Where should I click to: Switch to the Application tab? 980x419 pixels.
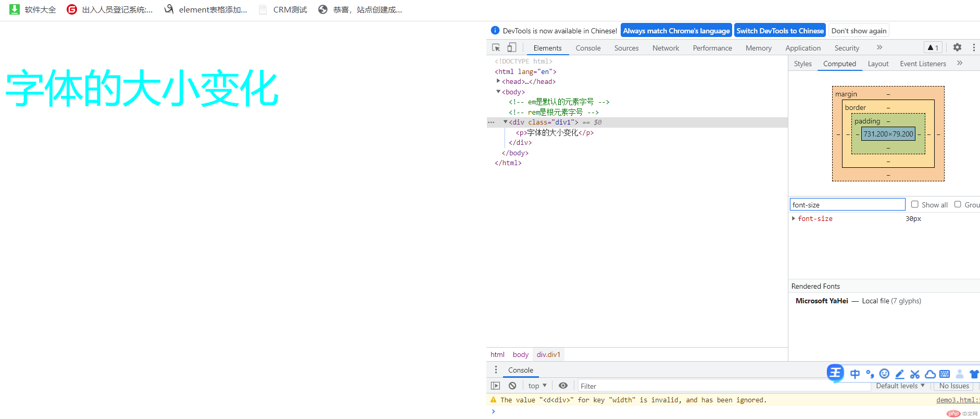pos(803,48)
